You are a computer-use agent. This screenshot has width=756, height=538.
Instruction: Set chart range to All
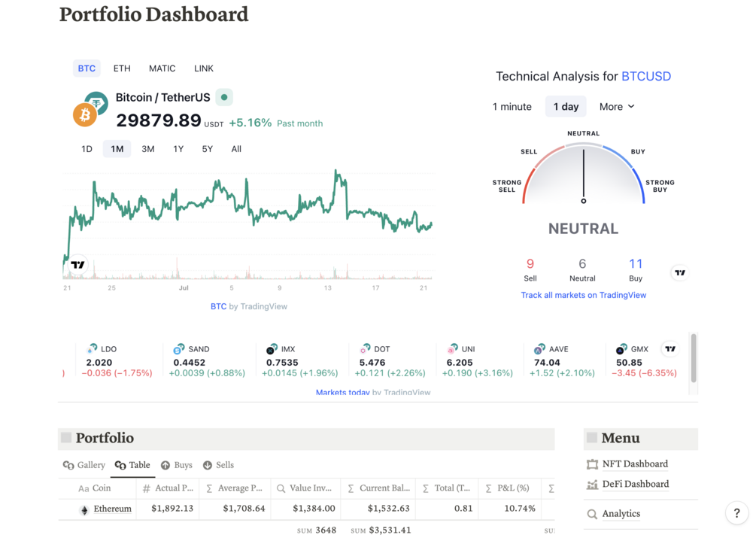236,149
